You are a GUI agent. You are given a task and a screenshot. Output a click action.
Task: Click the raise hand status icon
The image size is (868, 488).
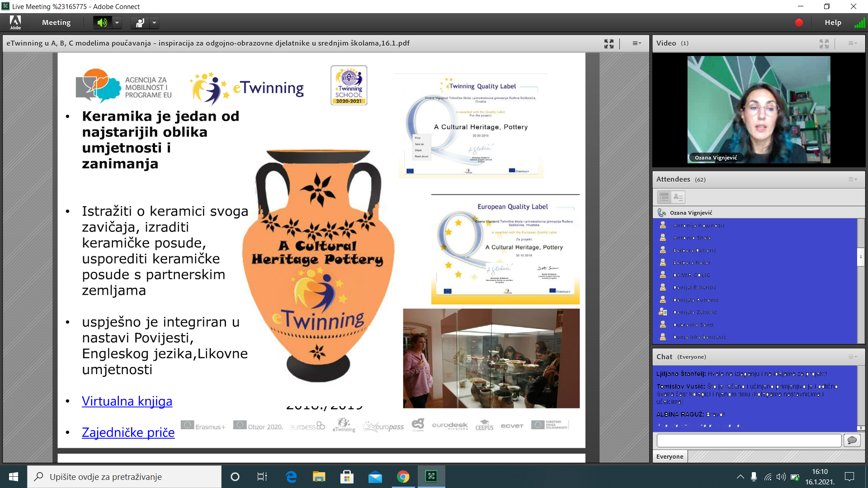pyautogui.click(x=140, y=23)
